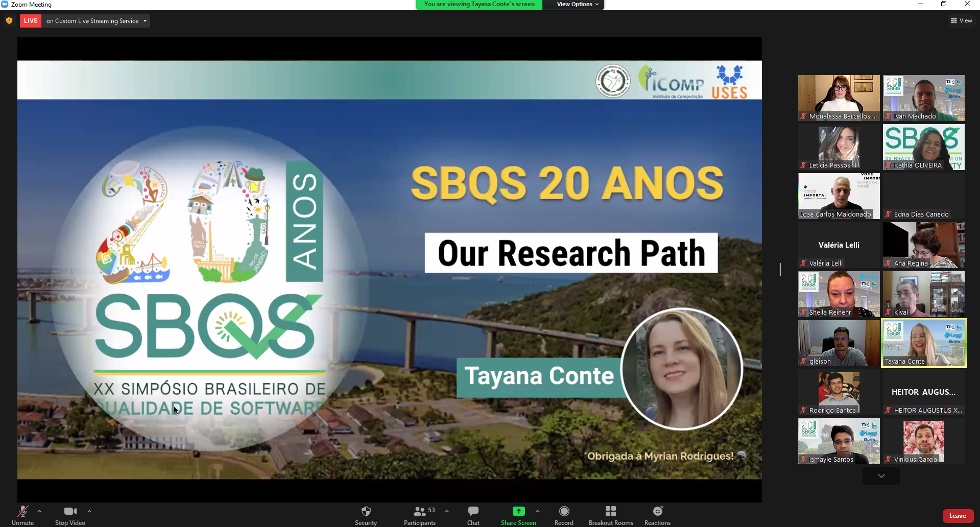The height and width of the screenshot is (527, 980).
Task: Expand video settings arrow beside Stop Video
Action: (x=89, y=511)
